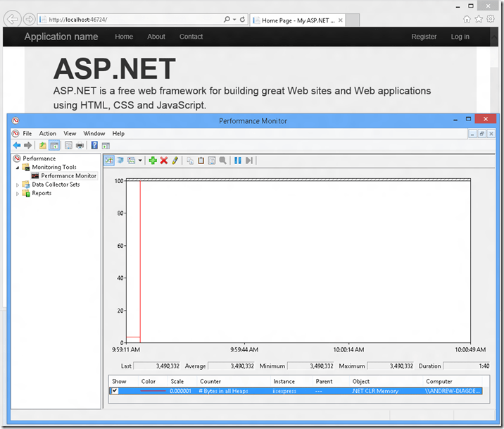
Task: Click the Zoom magnifier icon
Action: (x=222, y=161)
